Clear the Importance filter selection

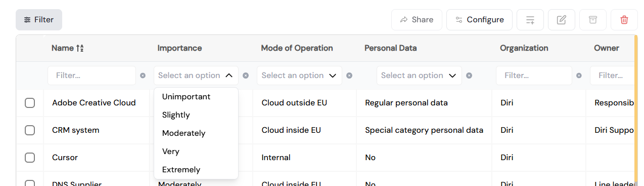(246, 76)
